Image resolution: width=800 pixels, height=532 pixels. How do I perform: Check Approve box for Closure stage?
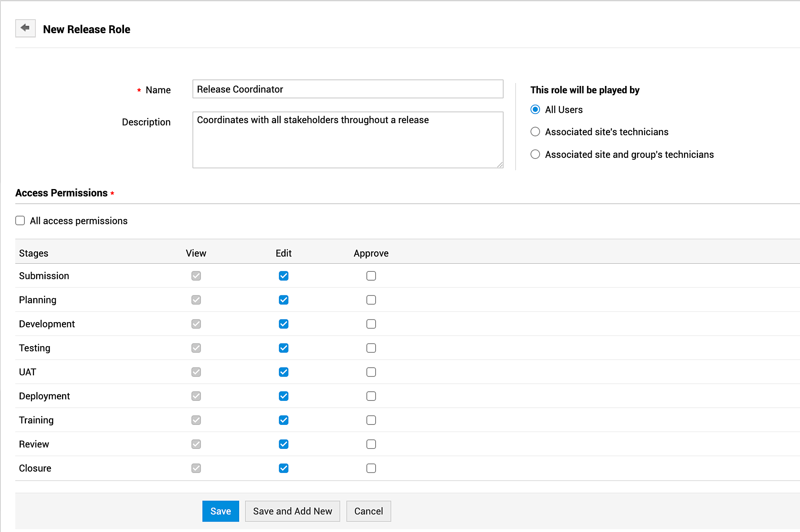point(371,468)
